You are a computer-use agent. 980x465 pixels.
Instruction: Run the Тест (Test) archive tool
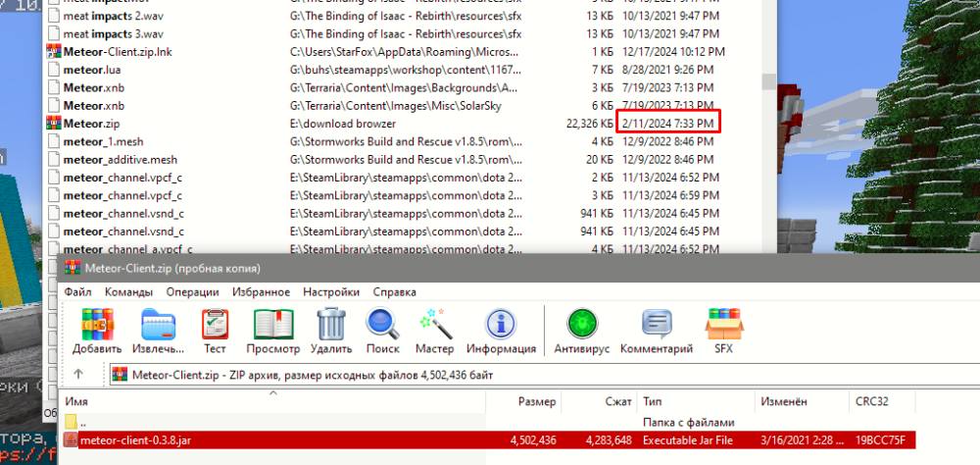pos(215,331)
